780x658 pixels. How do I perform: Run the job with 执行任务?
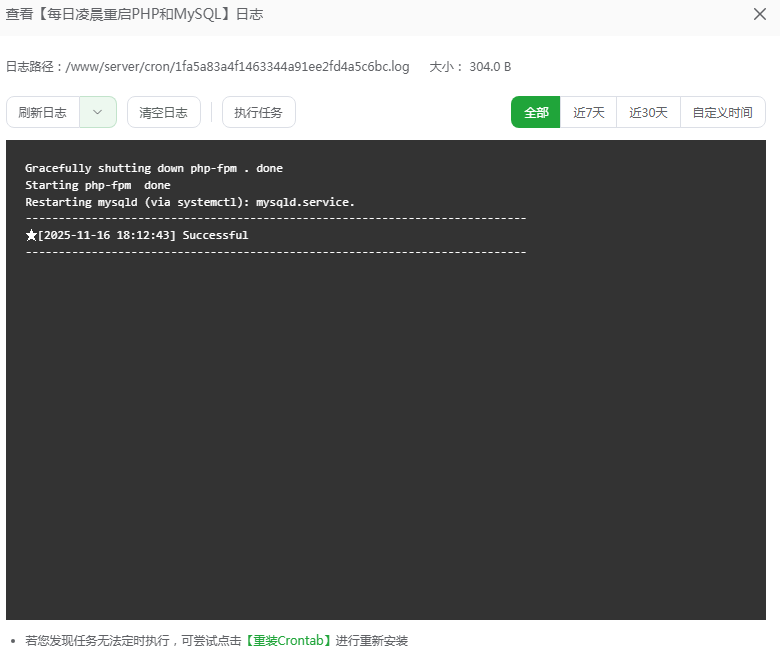point(259,113)
